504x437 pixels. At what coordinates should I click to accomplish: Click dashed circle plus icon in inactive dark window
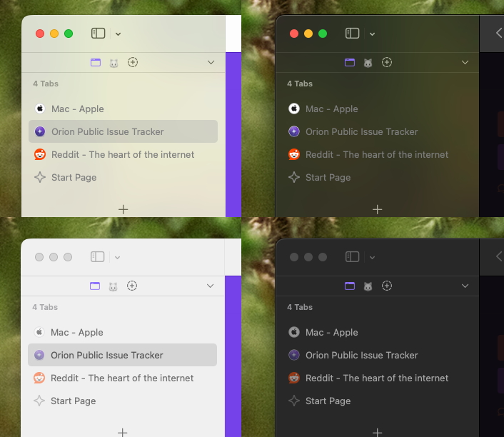tap(387, 286)
